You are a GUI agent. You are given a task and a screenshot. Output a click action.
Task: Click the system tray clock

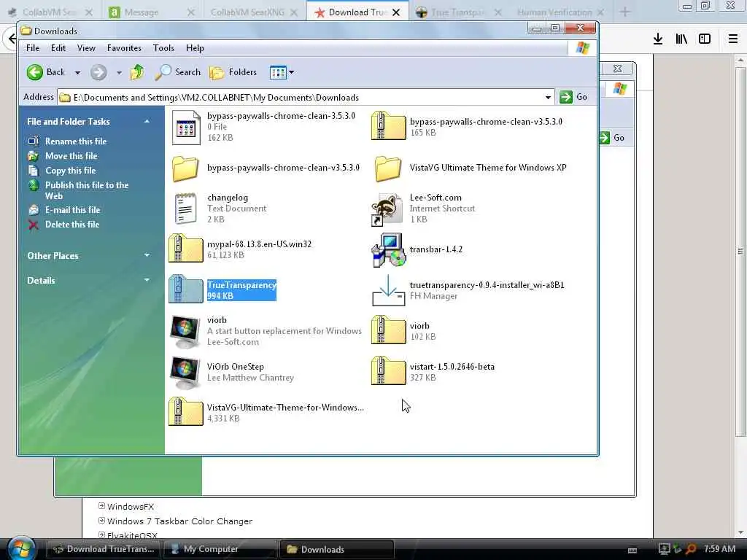[719, 549]
